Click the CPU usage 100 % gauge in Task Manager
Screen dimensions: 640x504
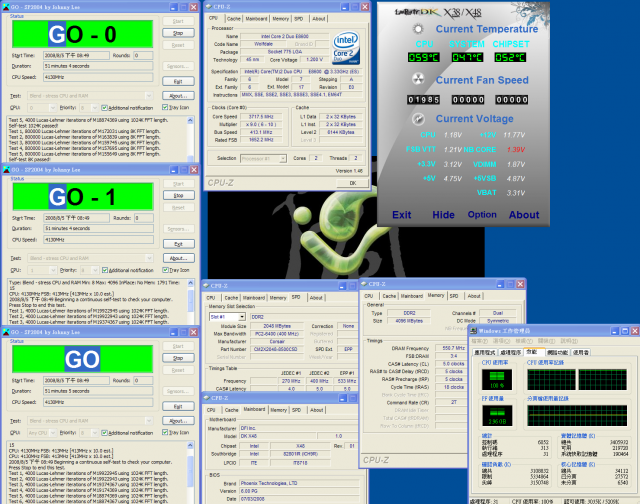[497, 380]
